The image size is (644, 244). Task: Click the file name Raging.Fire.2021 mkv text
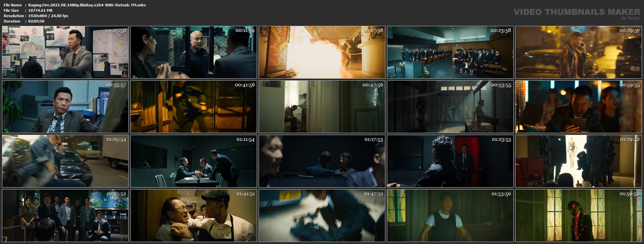(87, 5)
